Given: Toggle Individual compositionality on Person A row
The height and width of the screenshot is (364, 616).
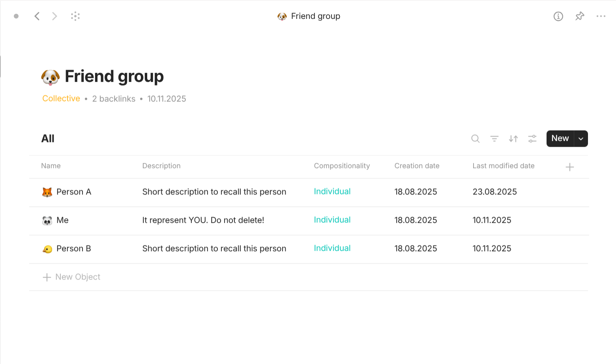Looking at the screenshot, I should (x=332, y=191).
